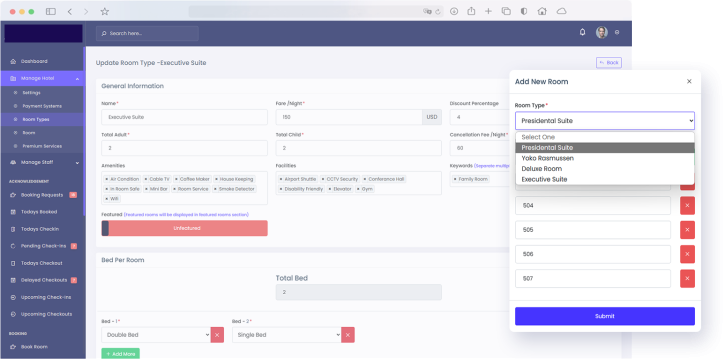Image resolution: width=725 pixels, height=360 pixels.
Task: Open the user profile avatar
Action: click(602, 32)
